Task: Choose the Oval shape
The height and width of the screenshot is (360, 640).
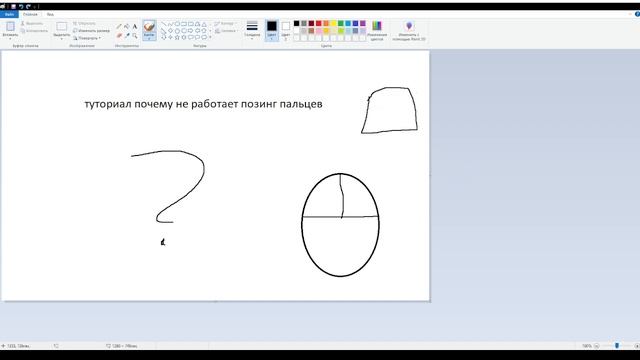Action: click(x=177, y=24)
